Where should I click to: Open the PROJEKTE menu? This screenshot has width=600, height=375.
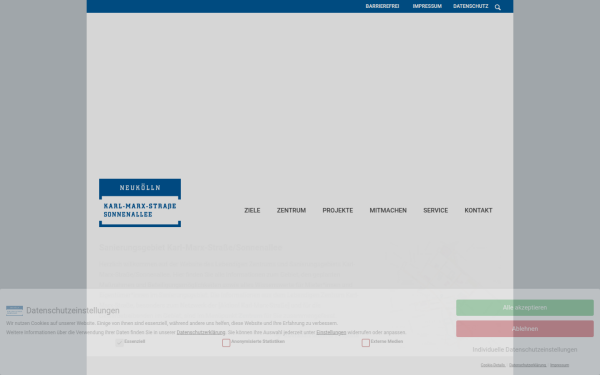338,210
